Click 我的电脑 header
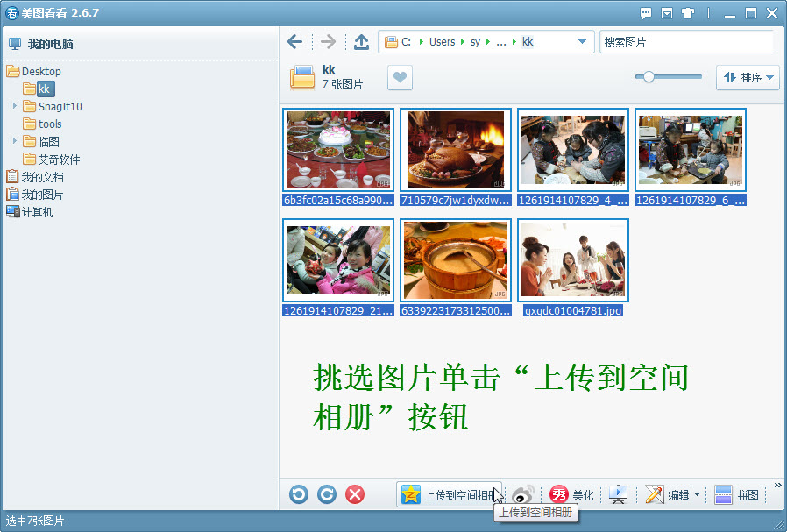 pyautogui.click(x=41, y=44)
